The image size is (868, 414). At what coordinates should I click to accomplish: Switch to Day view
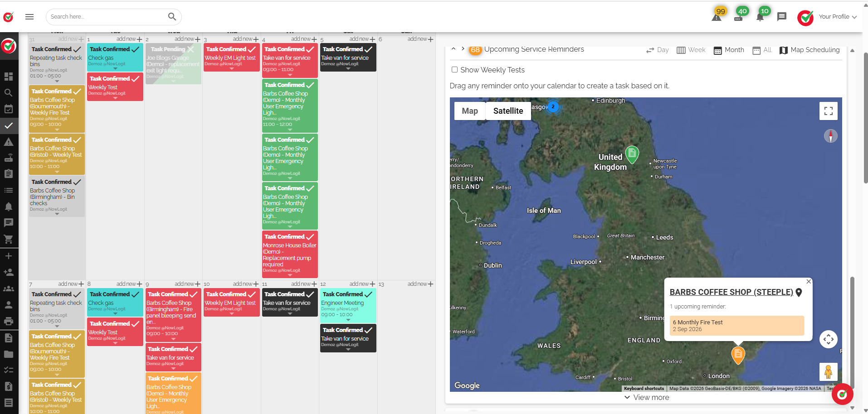[657, 50]
